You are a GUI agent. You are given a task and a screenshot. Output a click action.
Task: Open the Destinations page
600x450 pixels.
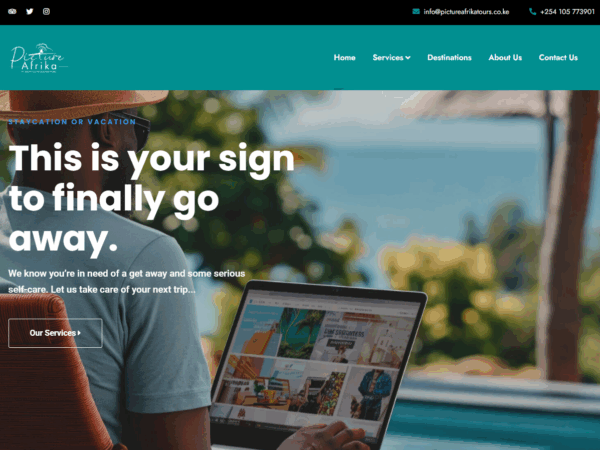pos(449,58)
